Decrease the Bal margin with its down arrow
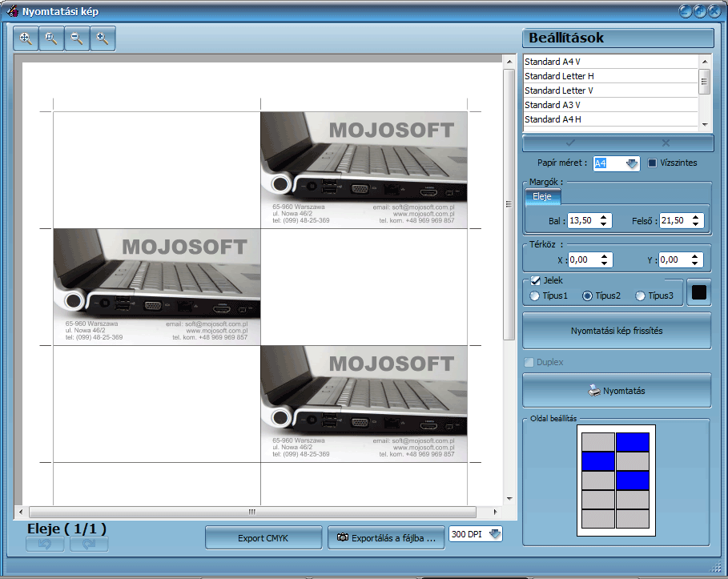This screenshot has height=579, width=728. [x=603, y=224]
